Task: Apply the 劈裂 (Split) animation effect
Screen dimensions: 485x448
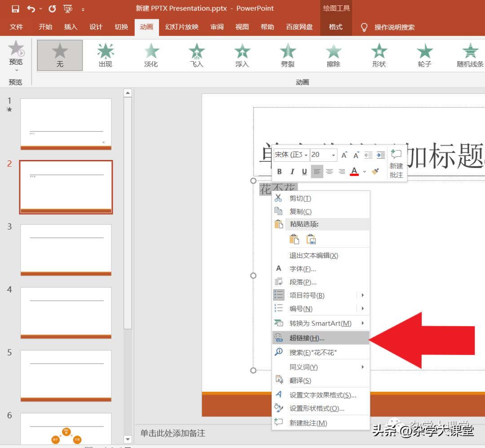Action: point(287,54)
